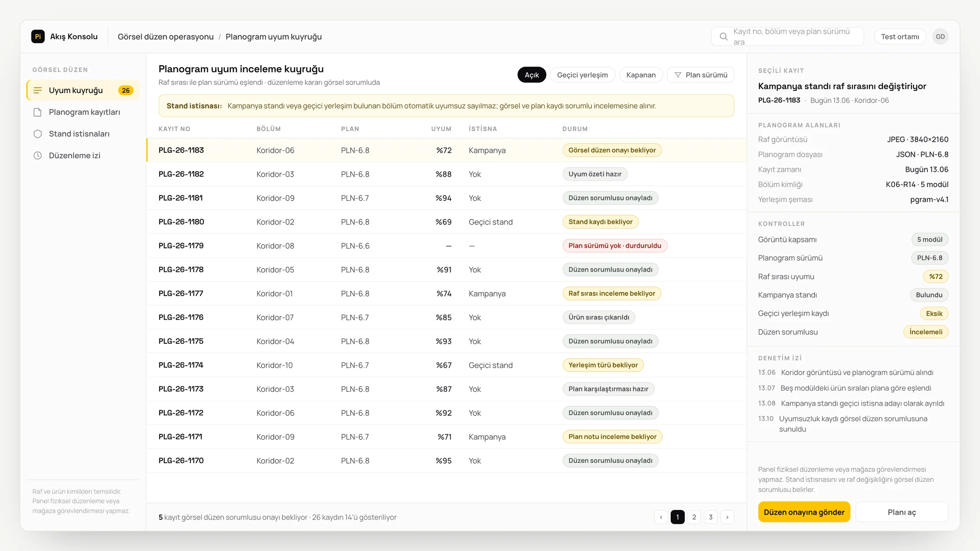Open Planogram kayıtları in the sidebar
The image size is (980, 551).
point(83,112)
